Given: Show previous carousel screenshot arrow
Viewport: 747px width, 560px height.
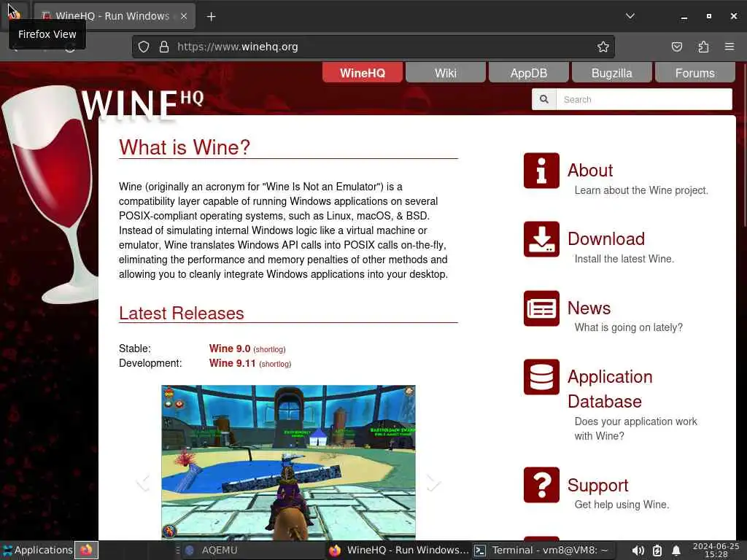Looking at the screenshot, I should coord(143,482).
